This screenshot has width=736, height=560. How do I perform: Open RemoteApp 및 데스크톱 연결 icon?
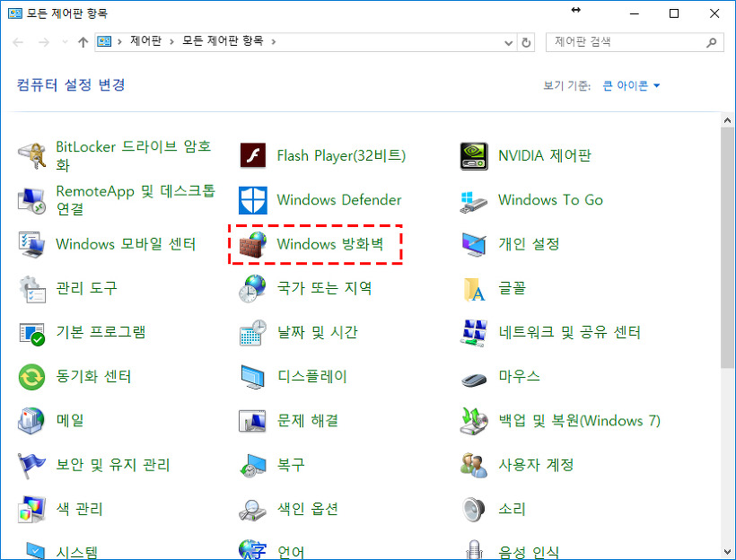[32, 200]
